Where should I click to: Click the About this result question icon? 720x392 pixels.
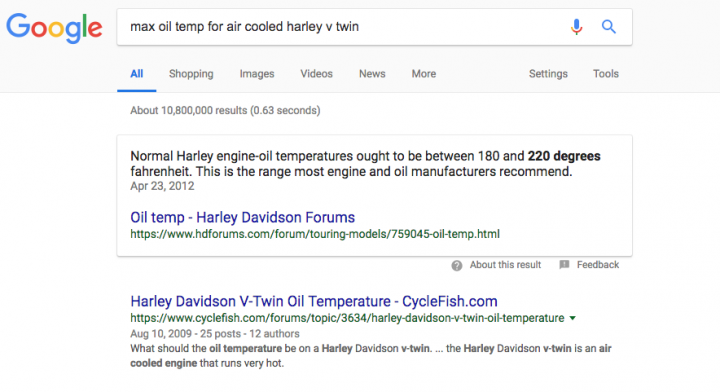pos(456,265)
